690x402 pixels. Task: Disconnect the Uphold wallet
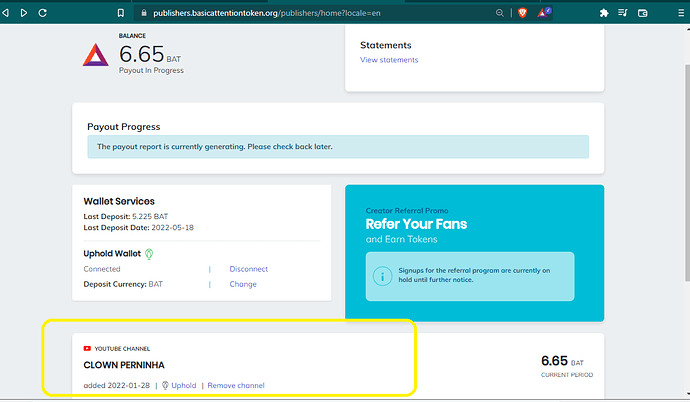pyautogui.click(x=249, y=269)
